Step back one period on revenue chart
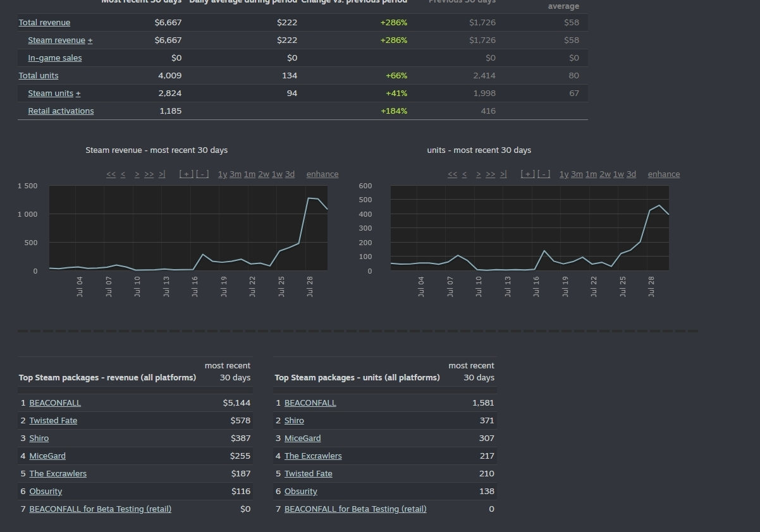Image resolution: width=760 pixels, height=532 pixels. [123, 174]
